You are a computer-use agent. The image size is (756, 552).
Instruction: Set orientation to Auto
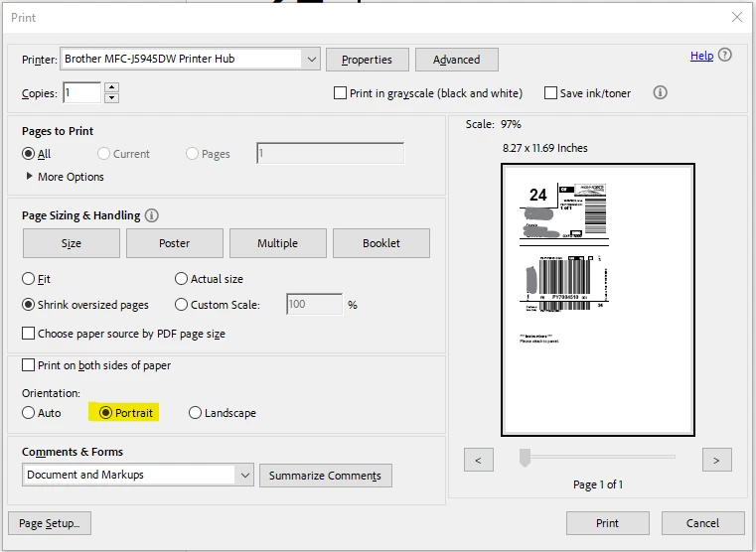click(x=29, y=413)
